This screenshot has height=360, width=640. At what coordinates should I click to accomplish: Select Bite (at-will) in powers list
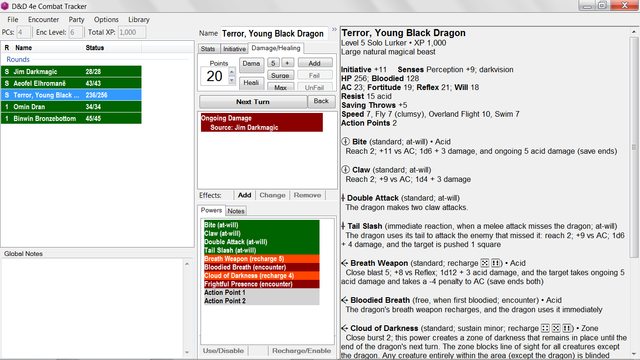(262, 225)
